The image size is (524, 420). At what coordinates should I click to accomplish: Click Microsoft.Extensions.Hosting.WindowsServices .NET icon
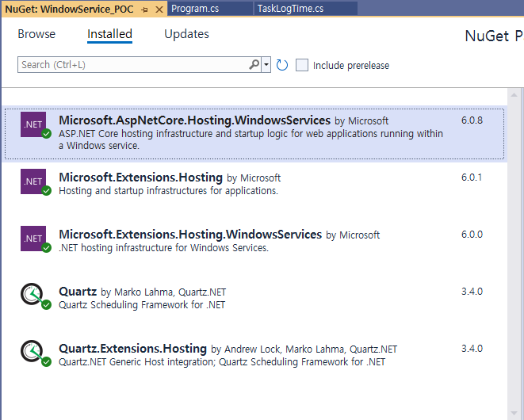tap(33, 239)
